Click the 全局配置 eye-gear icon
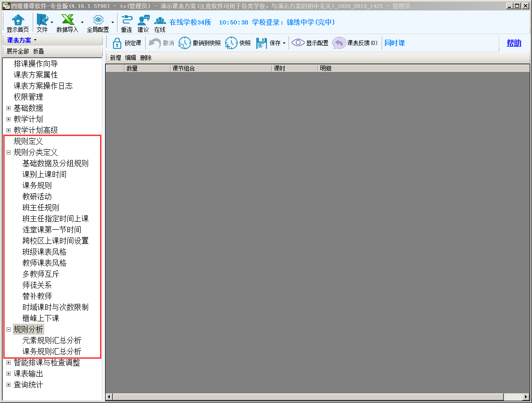Viewport: 532px width, 403px height. (98, 20)
